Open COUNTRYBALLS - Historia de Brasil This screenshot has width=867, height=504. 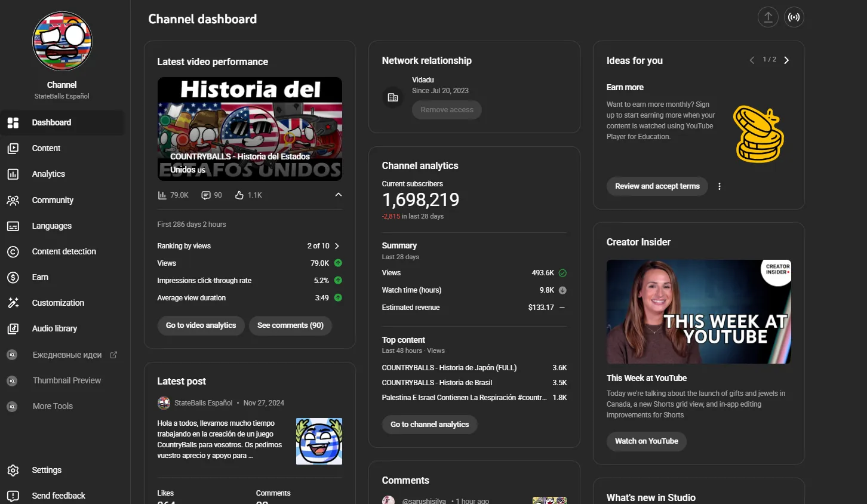[x=437, y=383]
